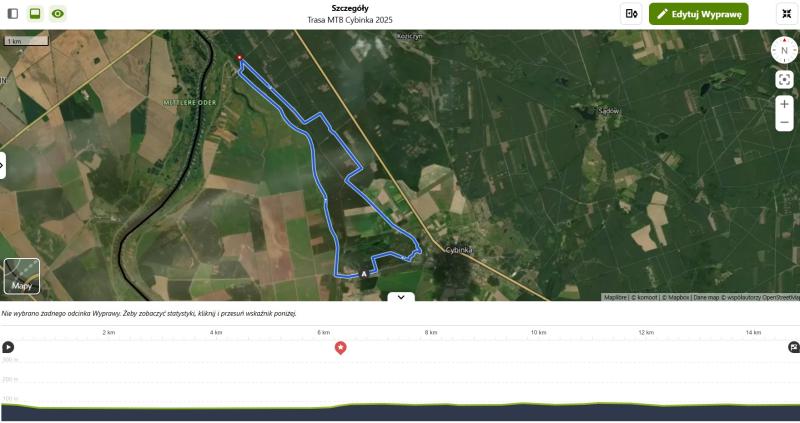This screenshot has height=423, width=800.
Task: Center map on route with focus icon
Action: (784, 80)
